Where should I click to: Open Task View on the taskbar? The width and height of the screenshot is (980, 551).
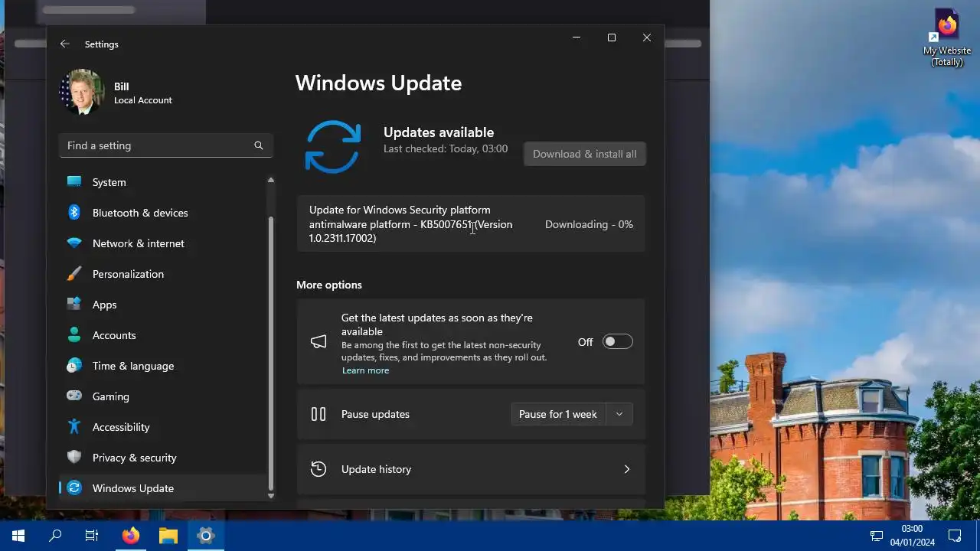point(92,536)
